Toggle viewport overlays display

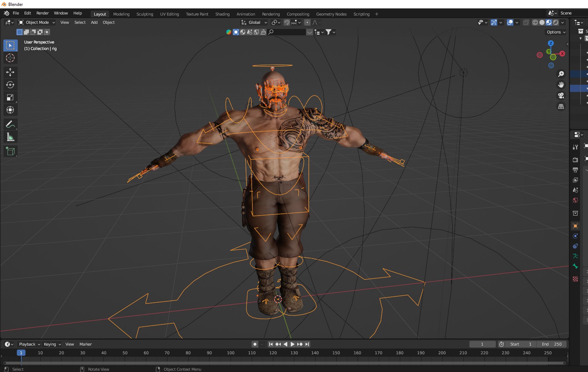coord(510,22)
